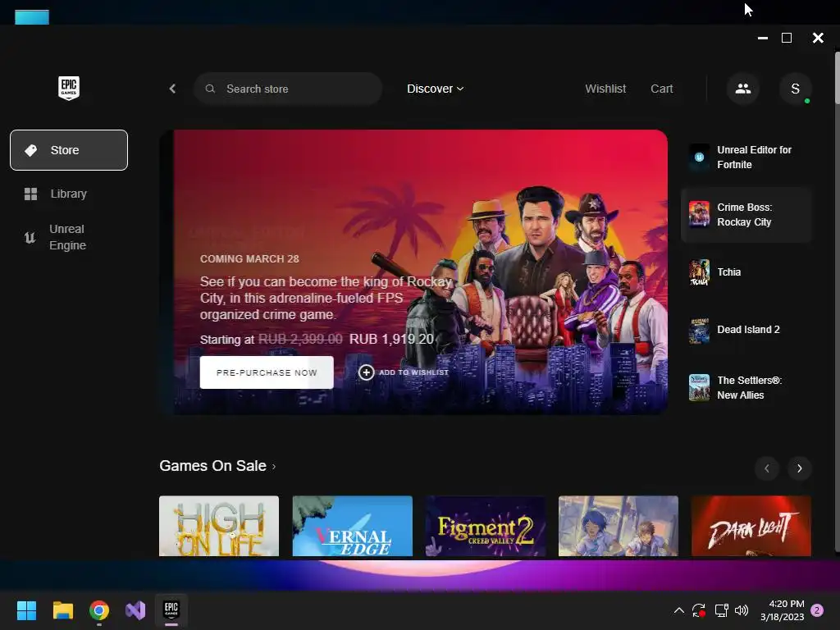840x630 pixels.
Task: Click the Unreal Engine logo icon
Action: (30, 237)
